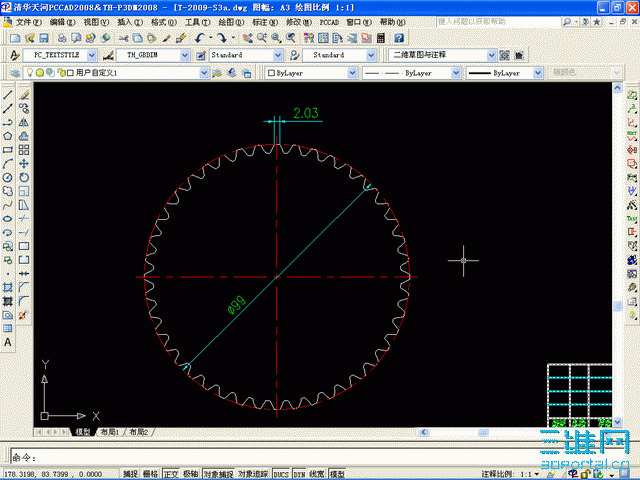Screen dimensions: 640x480
Task: Open the 修改(M) menu
Action: pyautogui.click(x=299, y=22)
